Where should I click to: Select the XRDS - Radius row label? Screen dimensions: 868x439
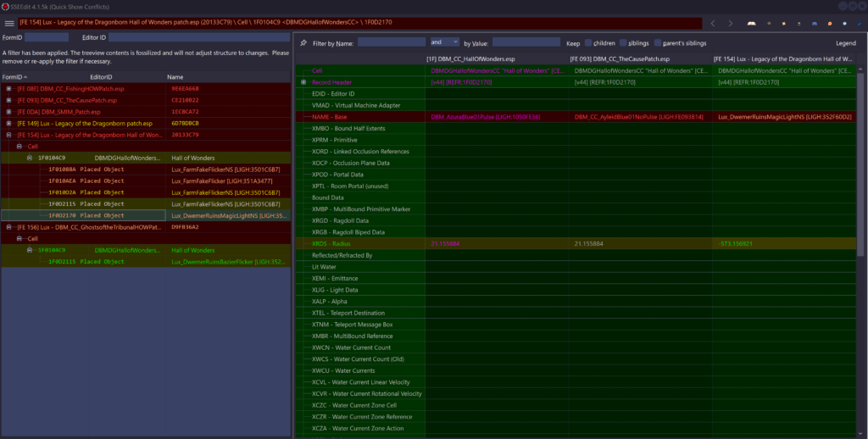coord(331,243)
